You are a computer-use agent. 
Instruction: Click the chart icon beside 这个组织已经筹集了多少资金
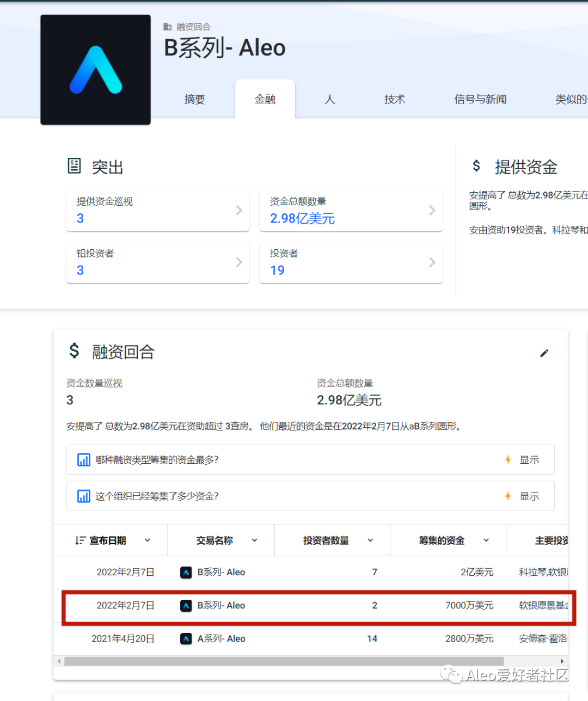(x=83, y=496)
